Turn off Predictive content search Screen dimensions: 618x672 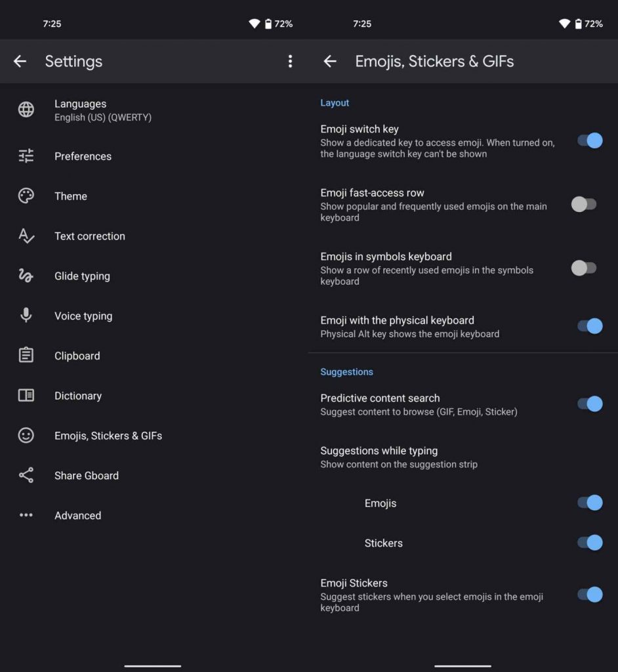click(589, 404)
